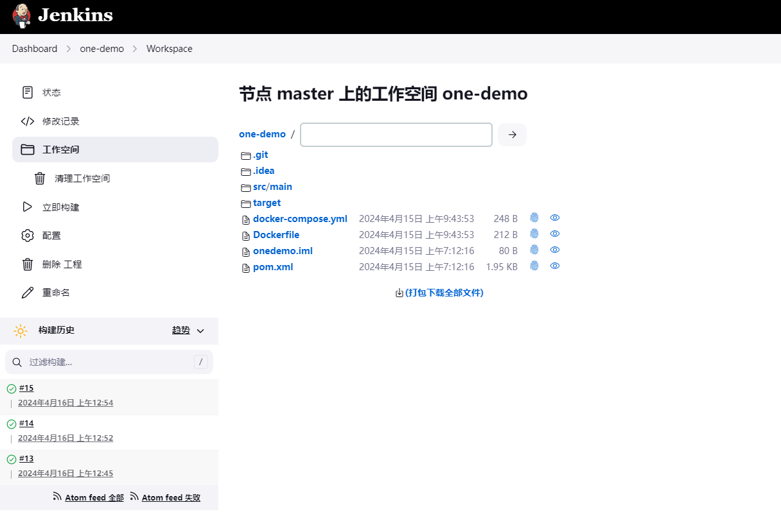The height and width of the screenshot is (532, 781).
Task: Select the 工作空间 menu item
Action: [115, 150]
